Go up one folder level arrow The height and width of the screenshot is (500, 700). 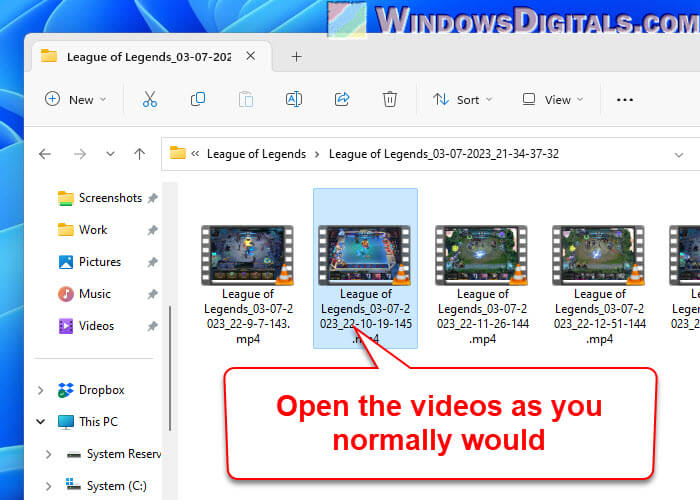pyautogui.click(x=140, y=154)
